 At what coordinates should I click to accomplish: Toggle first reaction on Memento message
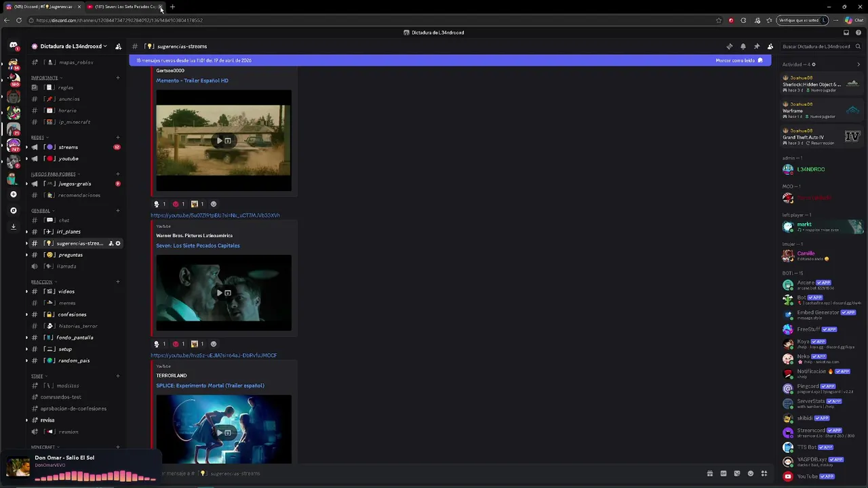click(x=160, y=204)
